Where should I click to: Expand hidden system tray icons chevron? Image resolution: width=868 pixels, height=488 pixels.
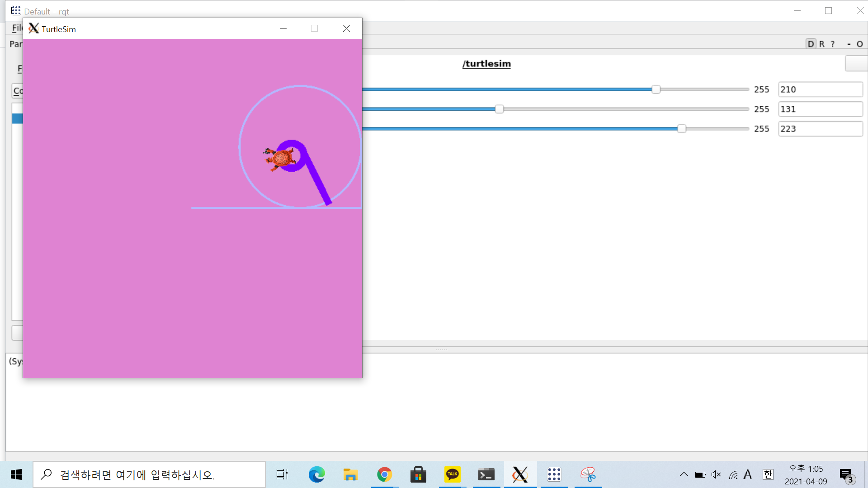[x=684, y=474]
